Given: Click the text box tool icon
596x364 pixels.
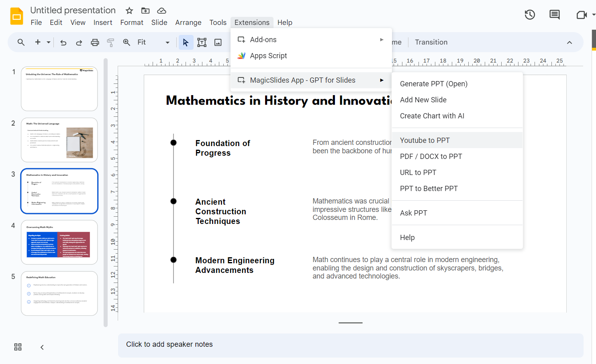Looking at the screenshot, I should click(x=202, y=42).
